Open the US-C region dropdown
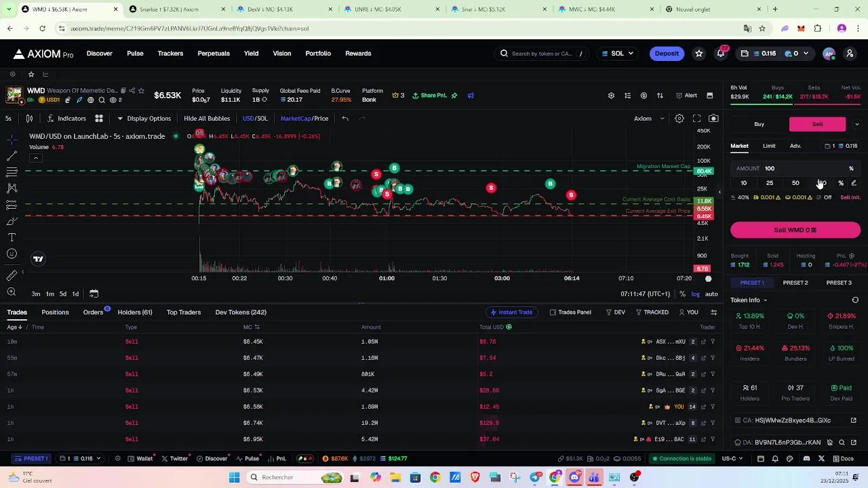The height and width of the screenshot is (488, 868). [x=732, y=459]
